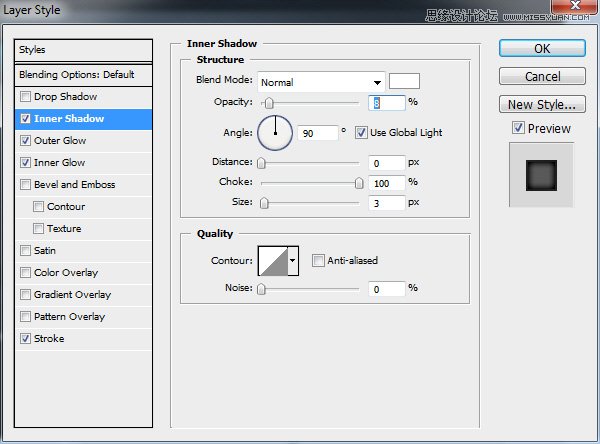Viewport: 600px width, 444px height.
Task: Open the Satin settings label
Action: [x=45, y=251]
